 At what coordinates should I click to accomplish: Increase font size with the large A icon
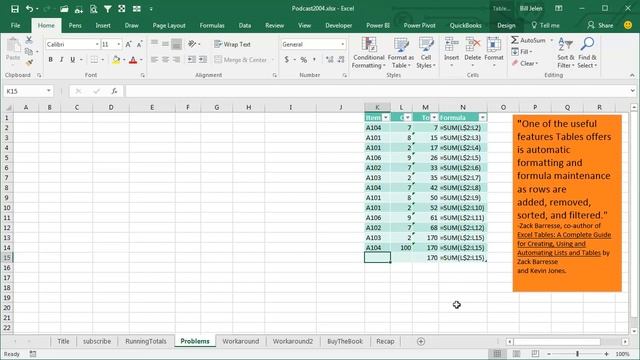(x=128, y=44)
